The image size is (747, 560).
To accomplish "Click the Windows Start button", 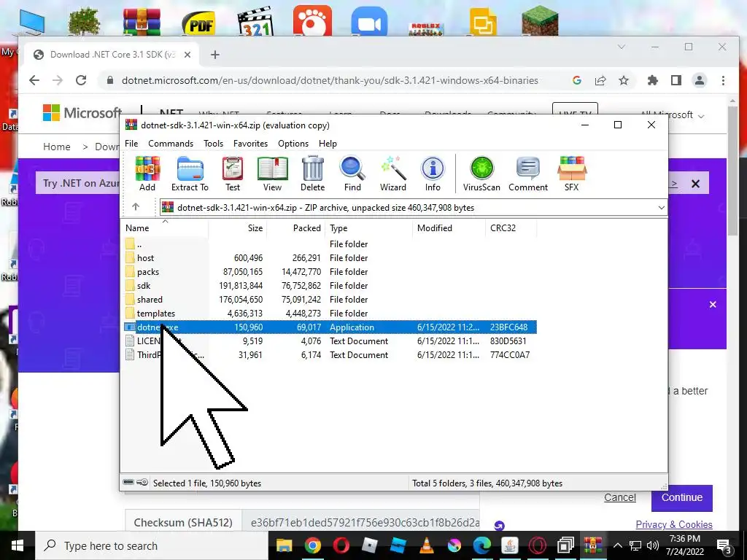I will coord(18,545).
